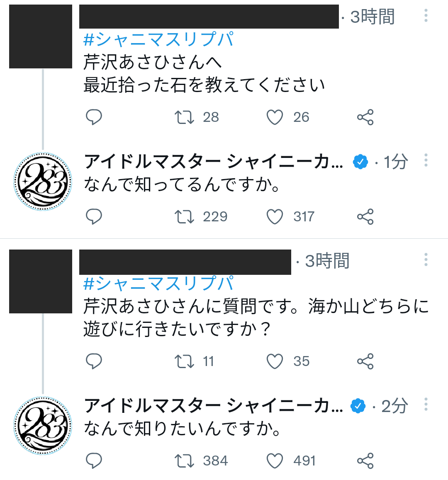This screenshot has height=480, width=448.
Task: Open the アイドルマスター account name on the 2分 tweet
Action: (214, 406)
